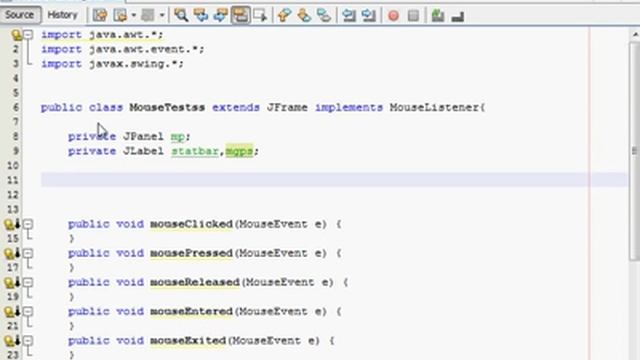The image size is (640, 360).
Task: Click the Find Selection magnifier icon
Action: click(x=181, y=16)
